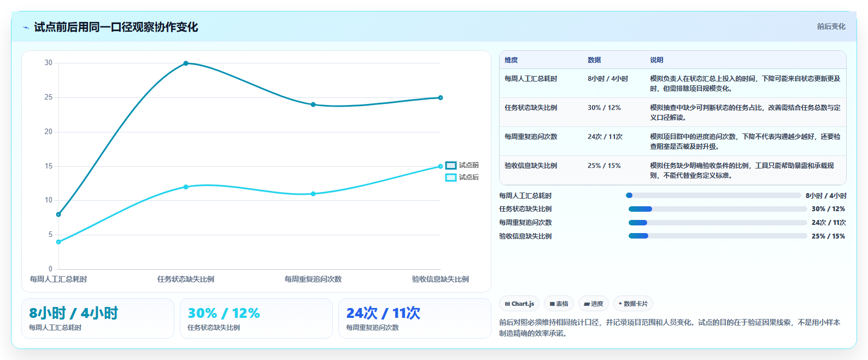Click the 试点前 data point at value 8
868x360 pixels.
pos(58,214)
